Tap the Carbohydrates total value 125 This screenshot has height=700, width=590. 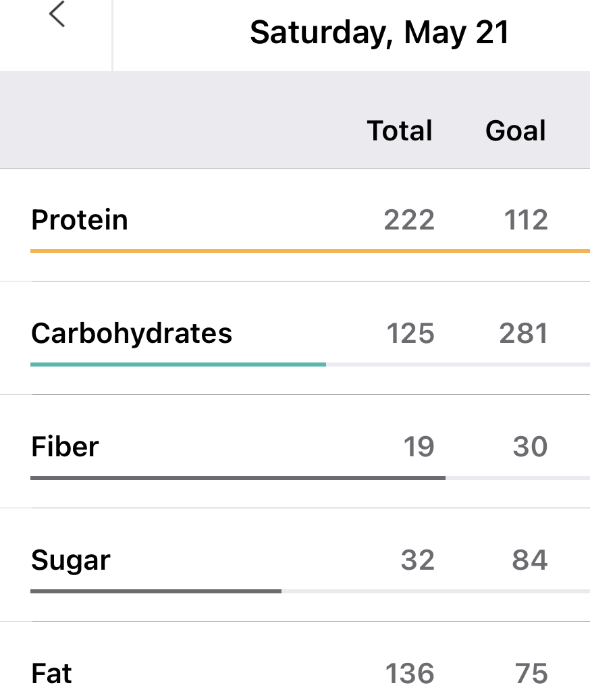410,333
